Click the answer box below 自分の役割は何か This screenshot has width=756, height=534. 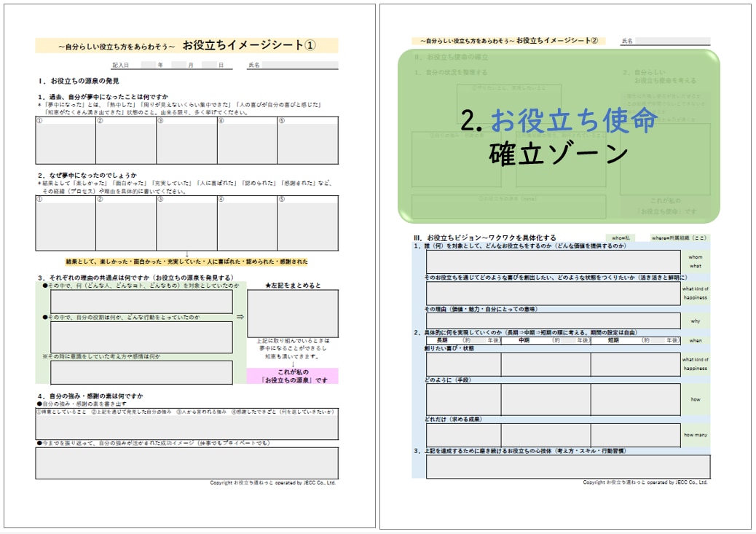click(141, 337)
